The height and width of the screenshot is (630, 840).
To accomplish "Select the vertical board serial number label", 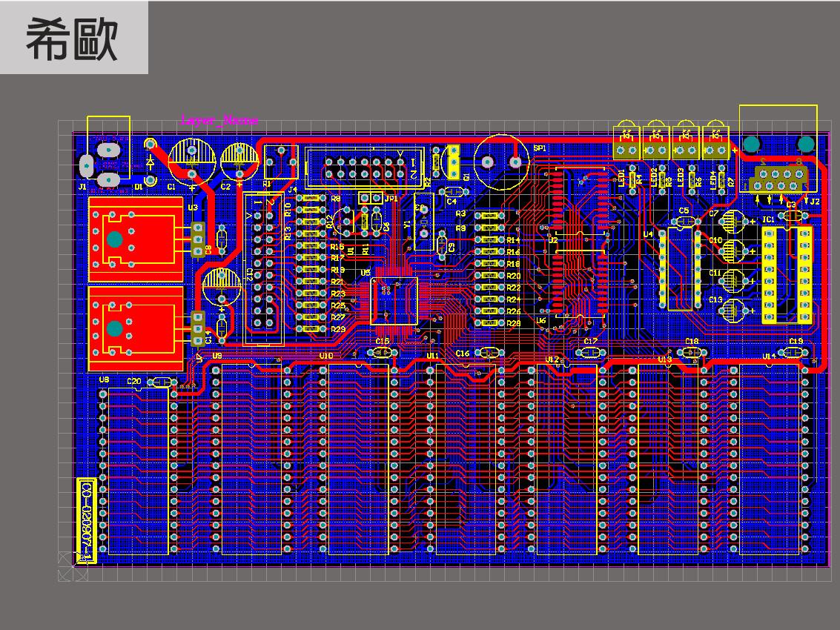I will [x=87, y=519].
